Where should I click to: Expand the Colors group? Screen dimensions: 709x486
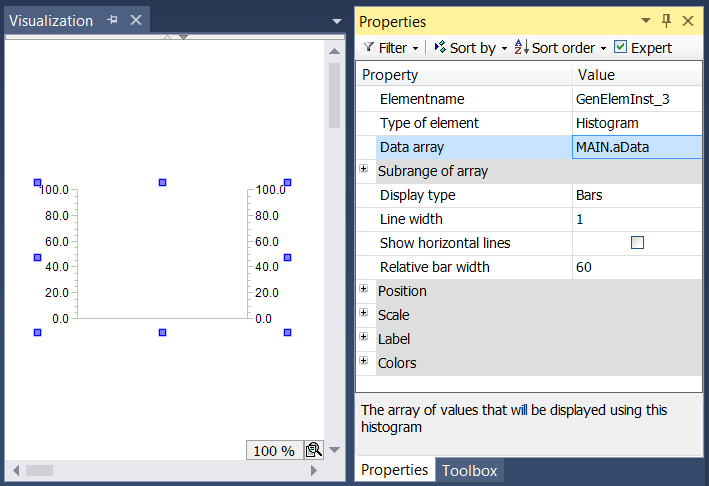pyautogui.click(x=364, y=360)
